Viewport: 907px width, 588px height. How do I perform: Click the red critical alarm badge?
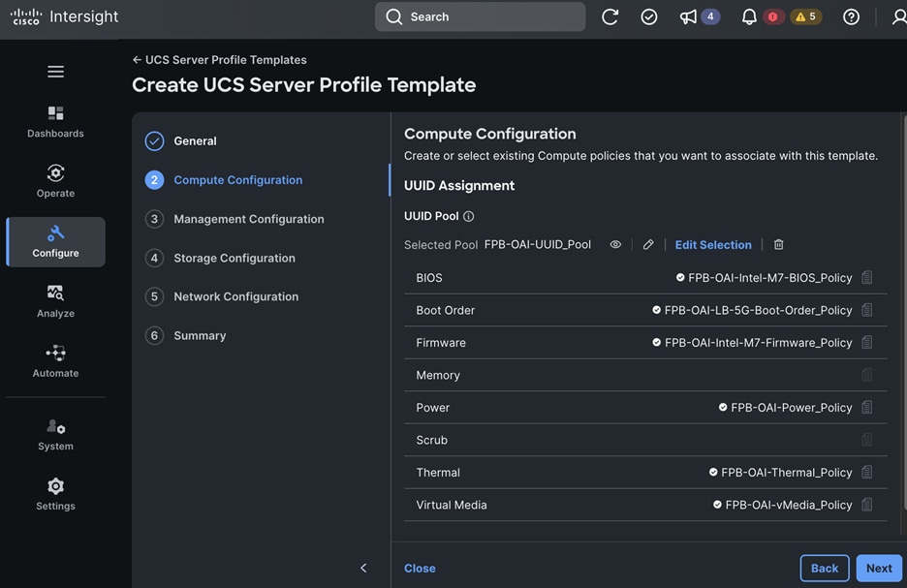click(773, 16)
